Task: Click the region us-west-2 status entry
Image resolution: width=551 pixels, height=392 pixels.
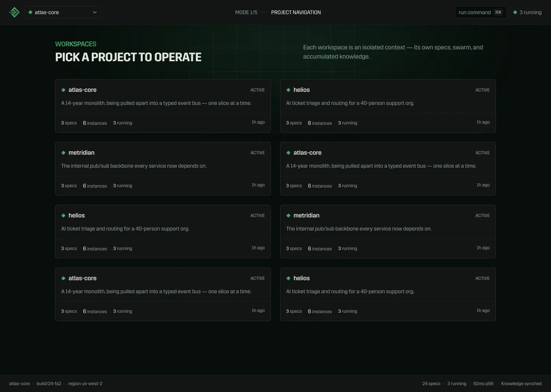Action: (85, 384)
